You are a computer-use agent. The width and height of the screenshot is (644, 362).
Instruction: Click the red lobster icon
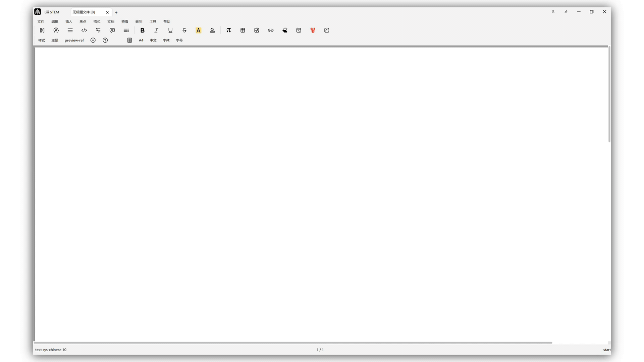pos(313,30)
